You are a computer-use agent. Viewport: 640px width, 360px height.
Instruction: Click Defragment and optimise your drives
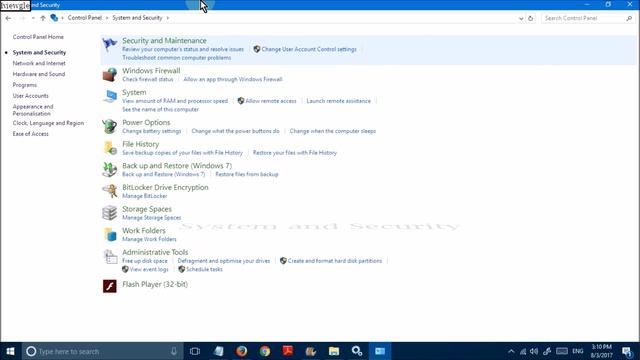224,261
